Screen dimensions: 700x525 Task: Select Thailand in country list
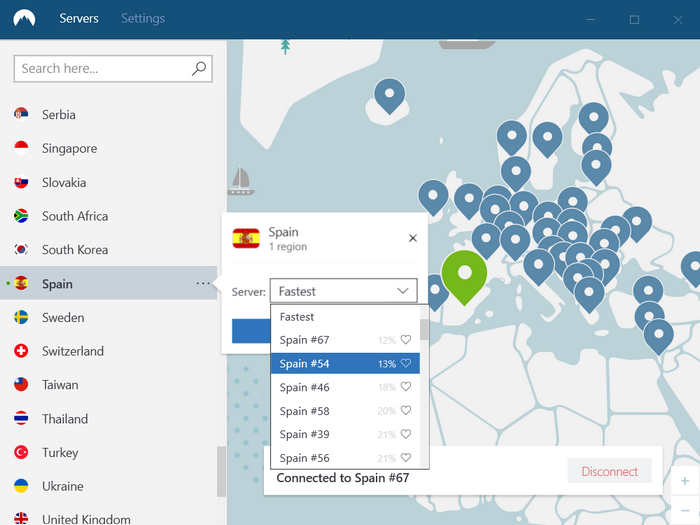tap(108, 419)
